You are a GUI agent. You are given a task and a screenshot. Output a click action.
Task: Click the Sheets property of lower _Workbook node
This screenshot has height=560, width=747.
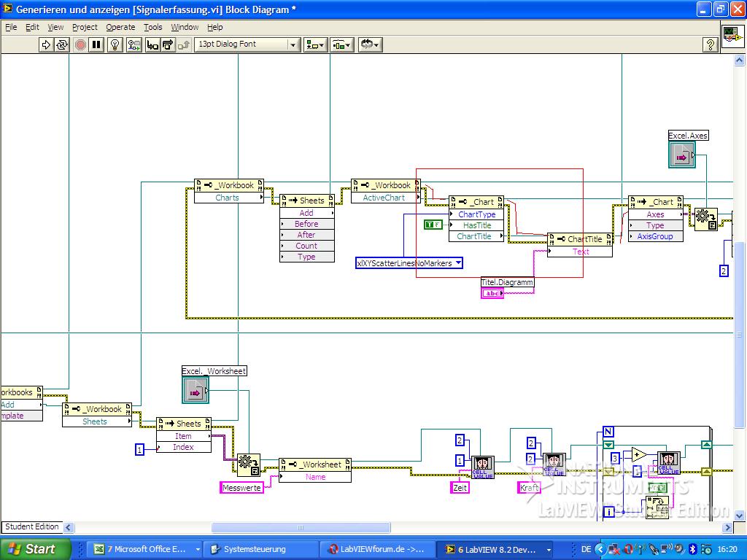(x=97, y=421)
